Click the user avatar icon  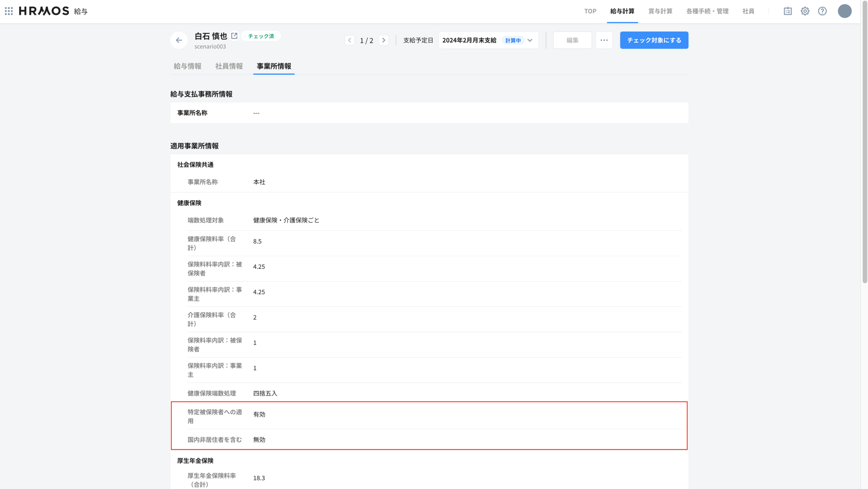pyautogui.click(x=844, y=11)
